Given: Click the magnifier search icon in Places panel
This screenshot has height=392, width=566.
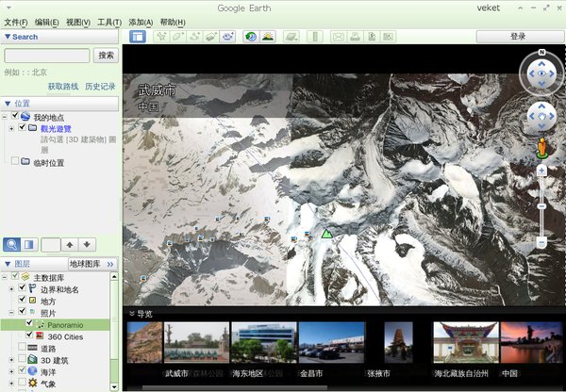Looking at the screenshot, I should tap(12, 244).
